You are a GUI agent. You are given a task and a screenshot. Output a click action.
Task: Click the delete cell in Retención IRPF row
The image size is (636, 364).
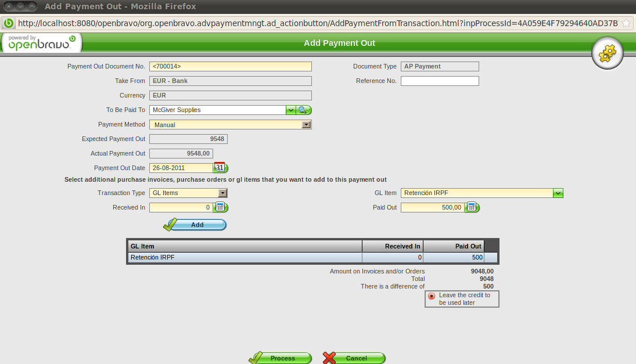[x=491, y=257]
